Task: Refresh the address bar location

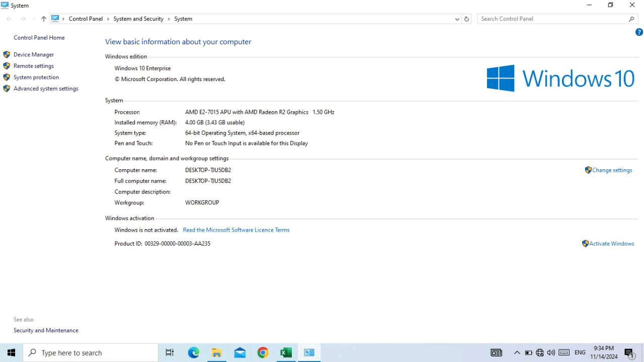Action: pos(467,19)
